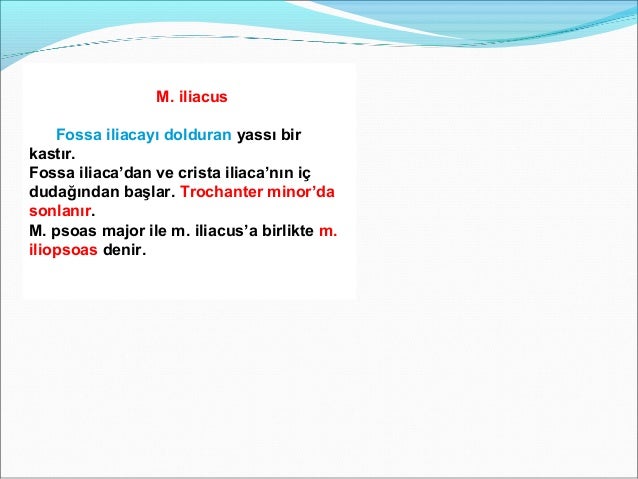Click the line 'Fossa iliaca'dan ve crista iliaca'nın iç'
This screenshot has height=479, width=638.
click(x=170, y=173)
